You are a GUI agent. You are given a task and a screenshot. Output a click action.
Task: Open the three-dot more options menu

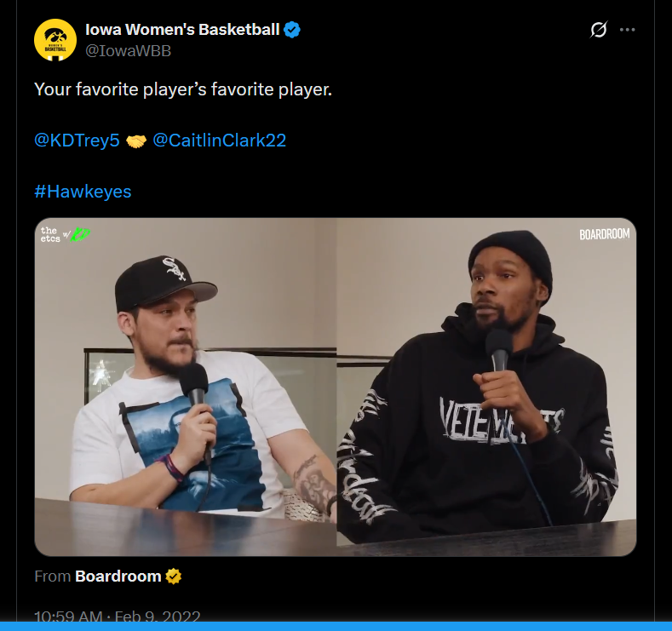[627, 30]
